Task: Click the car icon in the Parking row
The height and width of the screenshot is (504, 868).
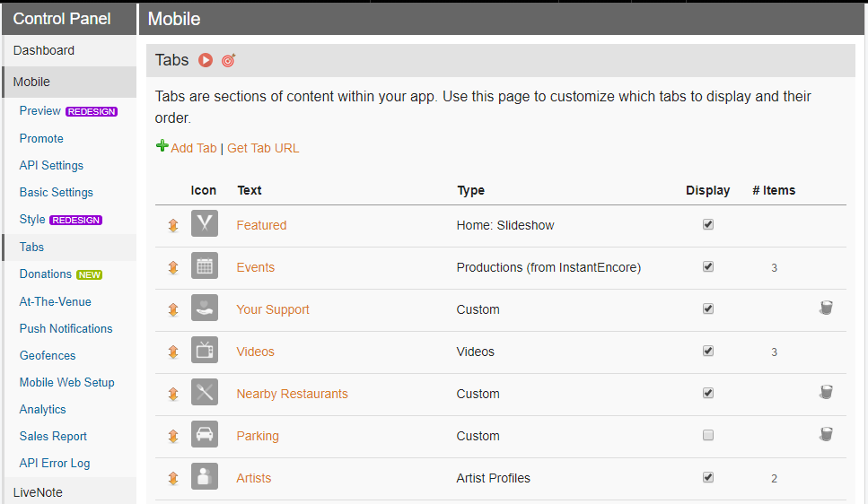Action: click(x=205, y=434)
